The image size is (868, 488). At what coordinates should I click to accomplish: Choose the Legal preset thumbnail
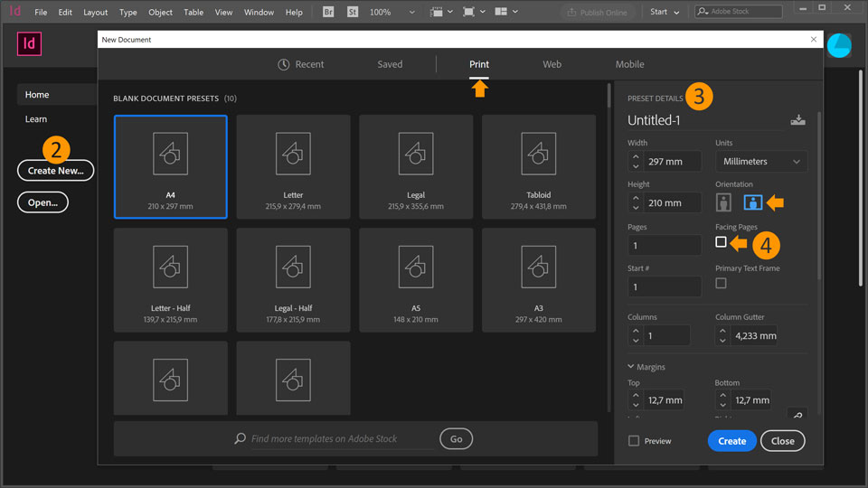[416, 166]
